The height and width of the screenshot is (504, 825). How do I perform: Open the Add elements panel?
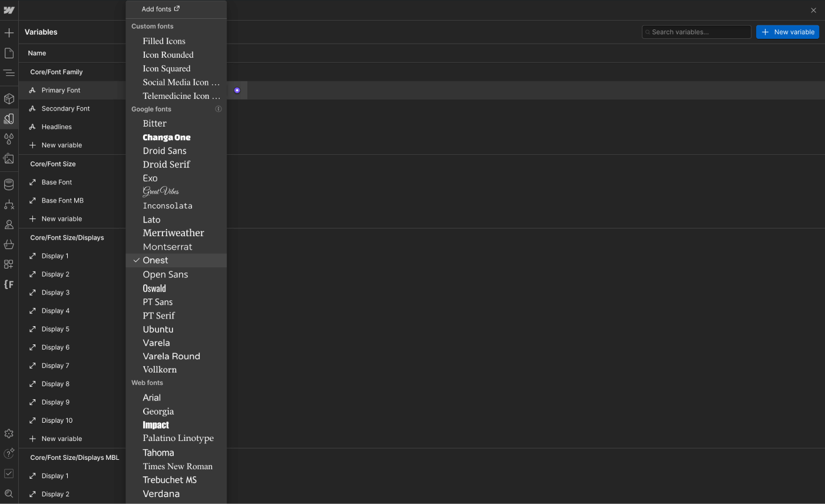(9, 33)
